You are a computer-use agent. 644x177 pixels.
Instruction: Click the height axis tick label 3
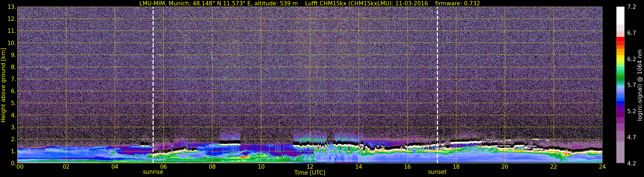pyautogui.click(x=13, y=127)
